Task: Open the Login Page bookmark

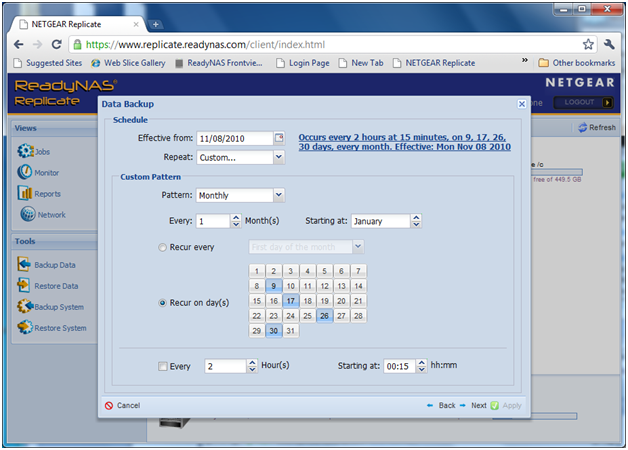Action: [x=303, y=63]
